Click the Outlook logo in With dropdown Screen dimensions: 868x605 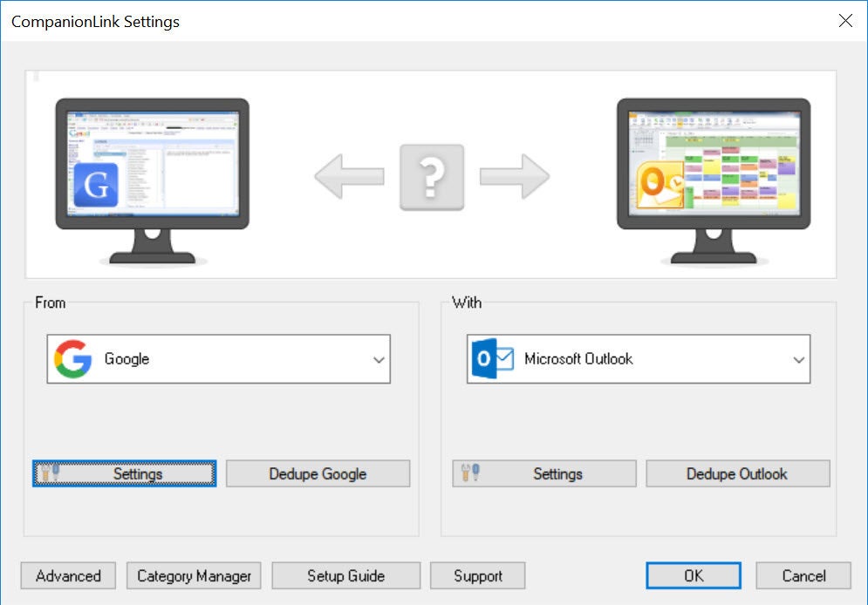(x=492, y=359)
